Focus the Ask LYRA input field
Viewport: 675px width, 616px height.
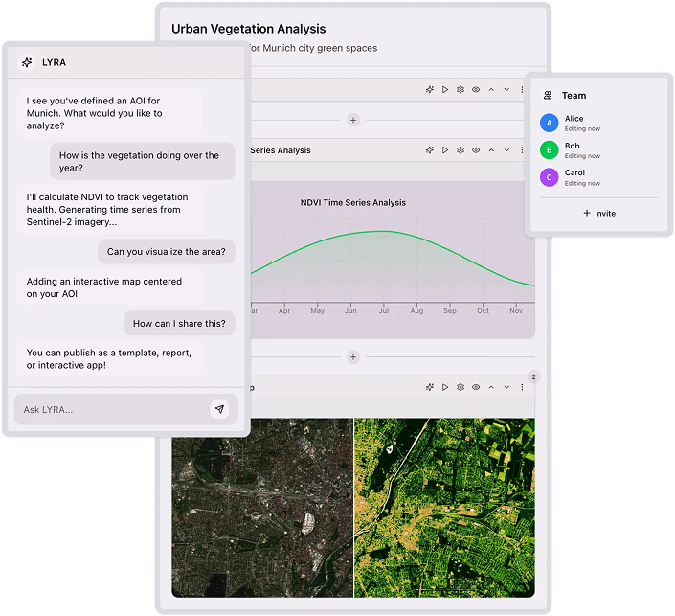pos(110,409)
